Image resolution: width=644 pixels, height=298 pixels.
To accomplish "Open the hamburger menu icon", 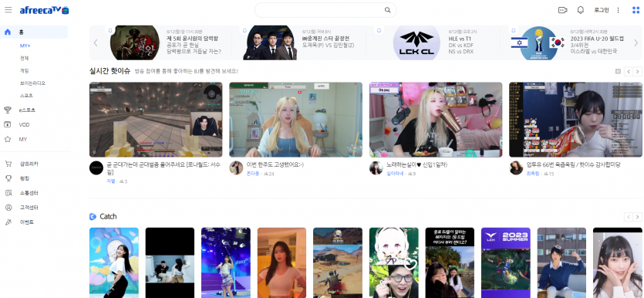I will [x=8, y=10].
